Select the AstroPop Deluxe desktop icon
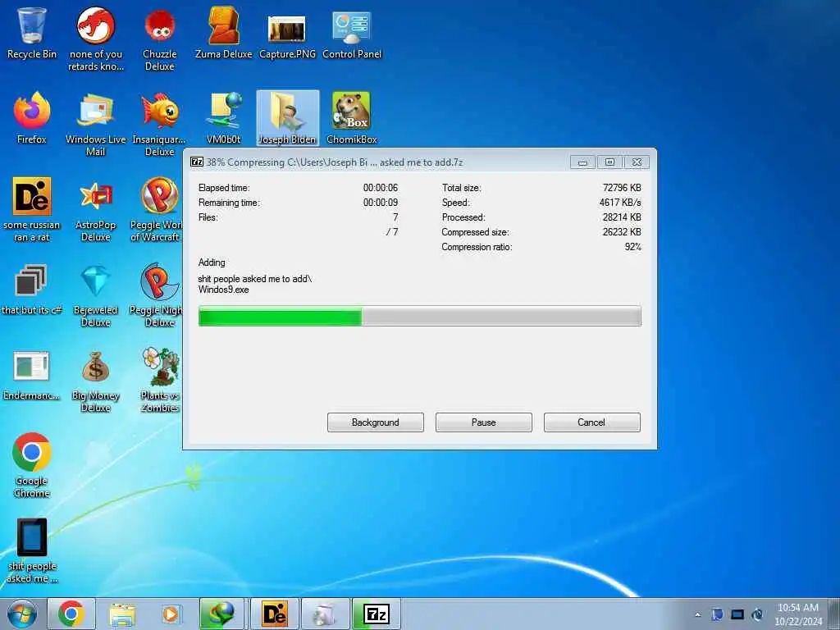 (95, 209)
